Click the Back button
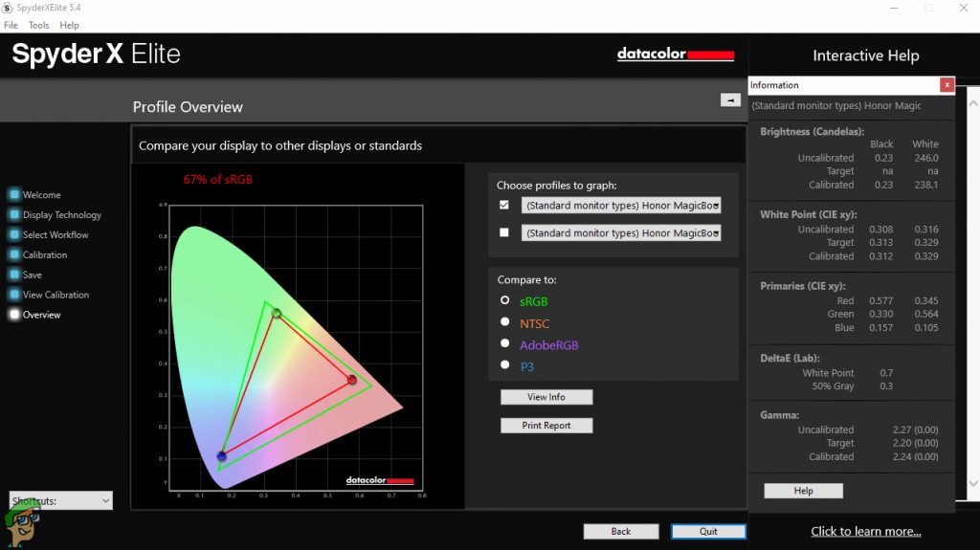This screenshot has width=980, height=550. pos(620,531)
